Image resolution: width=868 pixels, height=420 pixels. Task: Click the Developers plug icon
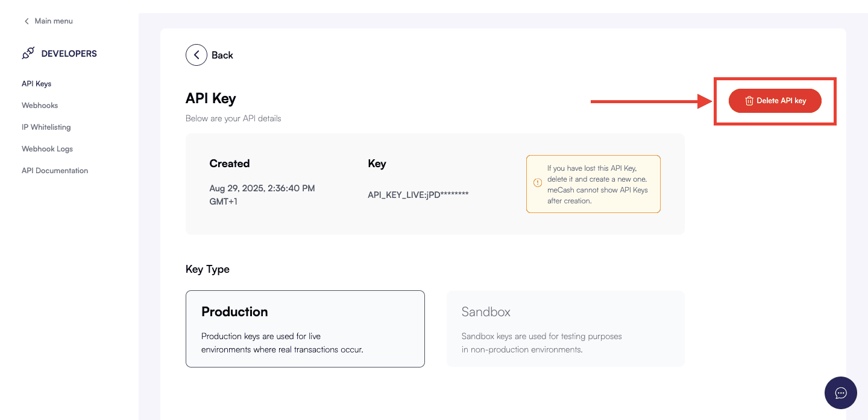tap(28, 54)
